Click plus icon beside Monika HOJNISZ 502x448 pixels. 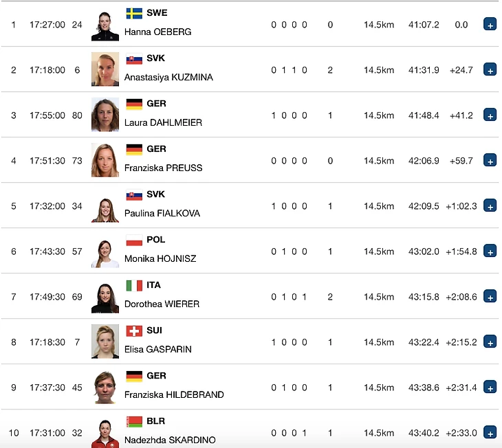490,251
